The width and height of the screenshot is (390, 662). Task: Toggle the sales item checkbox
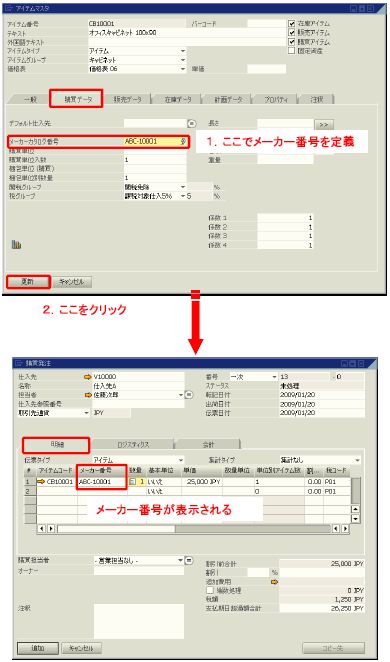[291, 33]
